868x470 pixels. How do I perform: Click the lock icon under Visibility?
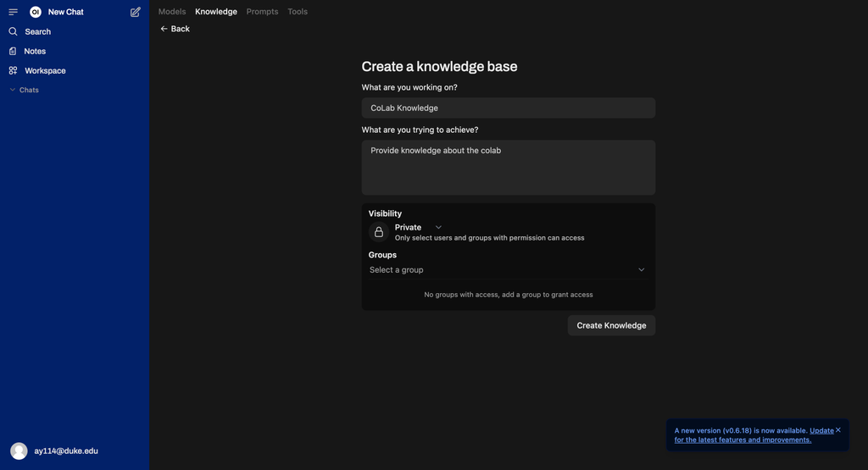pos(379,232)
